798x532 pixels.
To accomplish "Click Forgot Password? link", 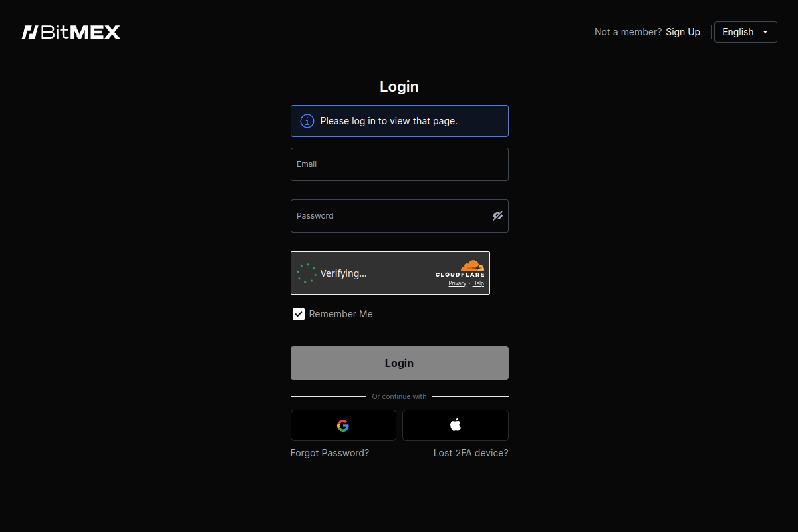I will (330, 453).
